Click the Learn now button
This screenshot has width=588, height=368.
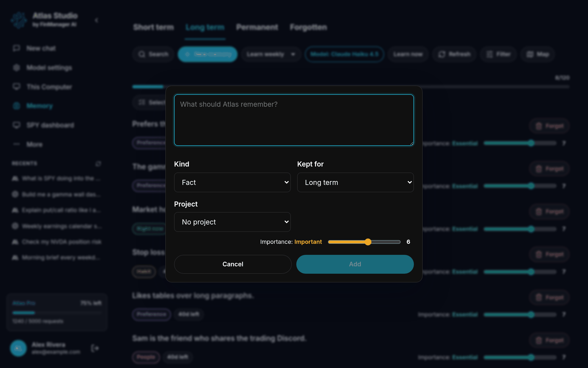(408, 54)
